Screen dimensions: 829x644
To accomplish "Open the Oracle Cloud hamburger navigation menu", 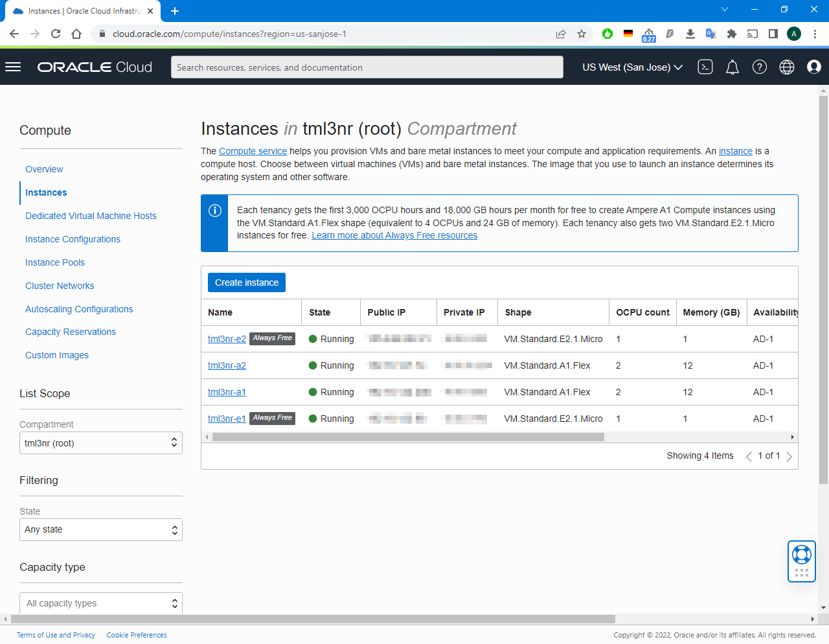I will click(x=13, y=67).
